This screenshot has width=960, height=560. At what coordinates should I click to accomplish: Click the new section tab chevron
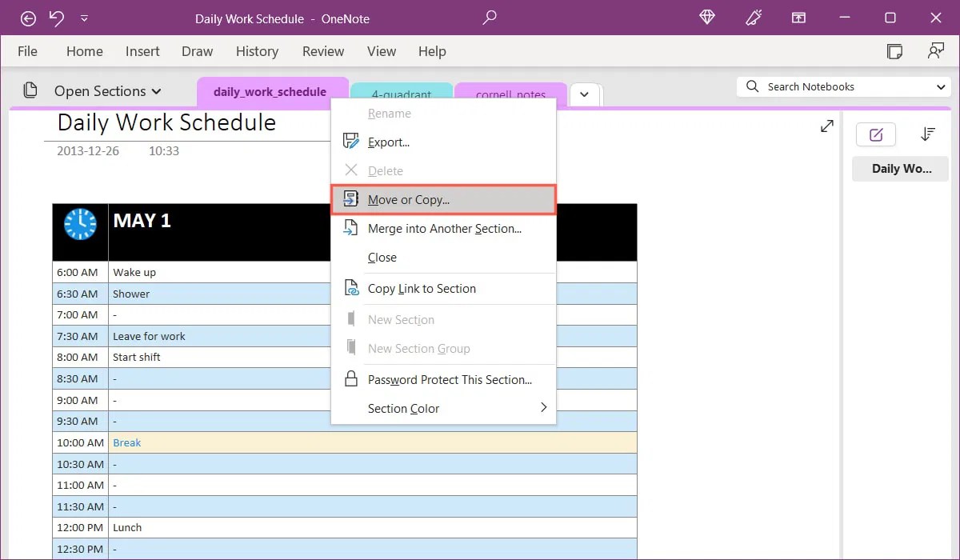(585, 94)
